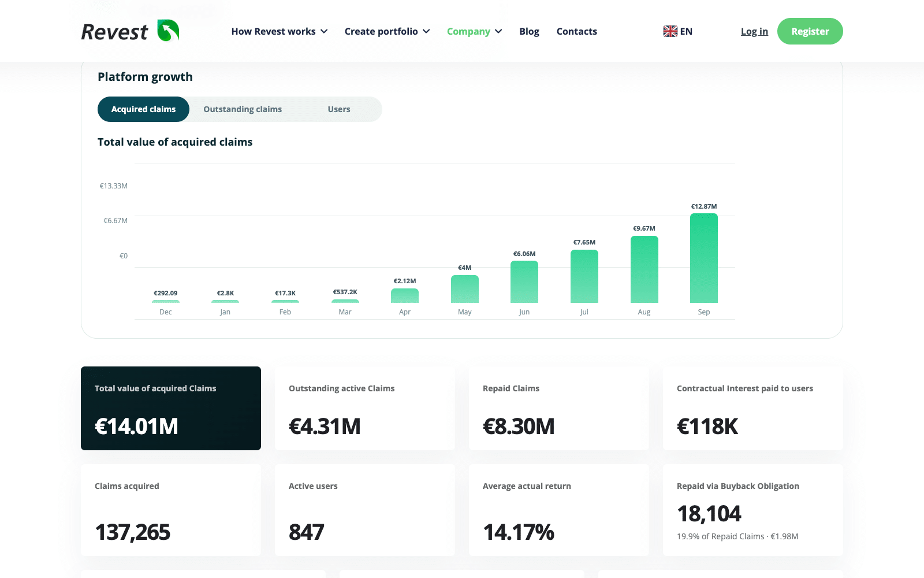Click the €9.67M value label
The height and width of the screenshot is (578, 924).
coord(644,228)
